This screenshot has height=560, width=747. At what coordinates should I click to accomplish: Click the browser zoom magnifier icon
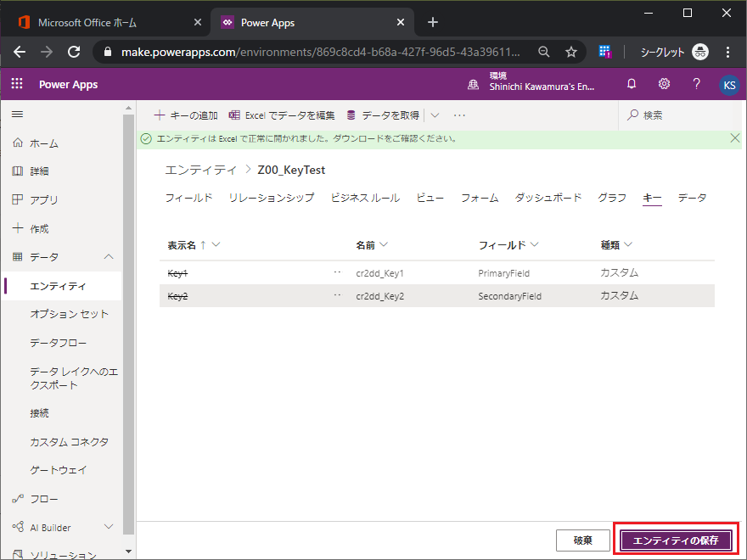[x=543, y=52]
